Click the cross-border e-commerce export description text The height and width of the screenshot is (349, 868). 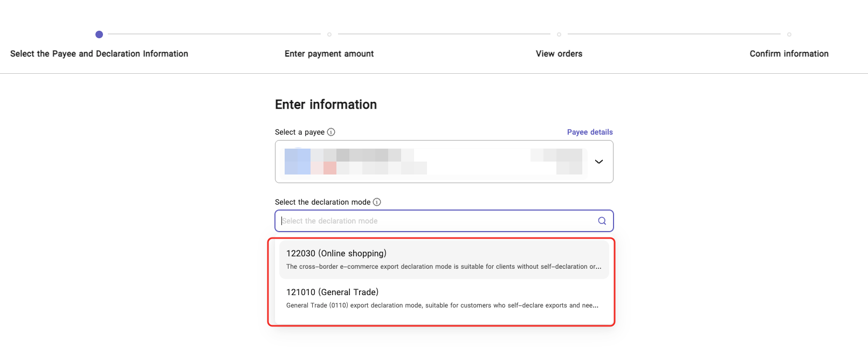coord(443,267)
